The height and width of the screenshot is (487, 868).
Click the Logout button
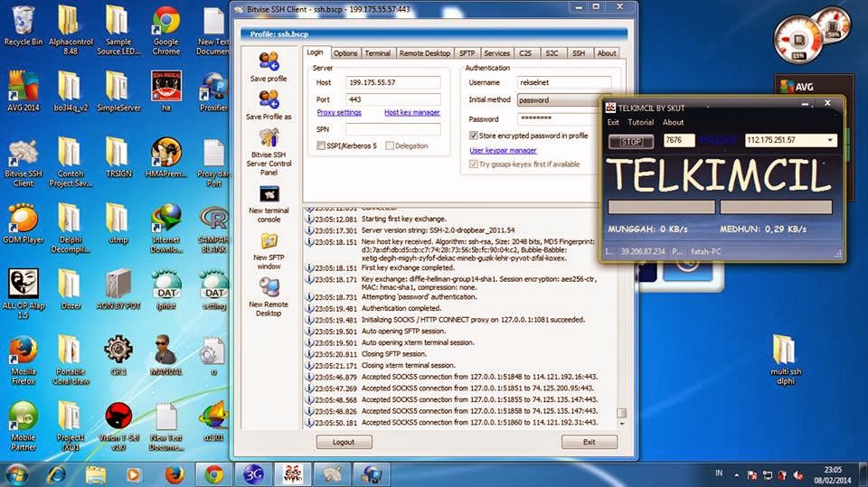pos(344,442)
